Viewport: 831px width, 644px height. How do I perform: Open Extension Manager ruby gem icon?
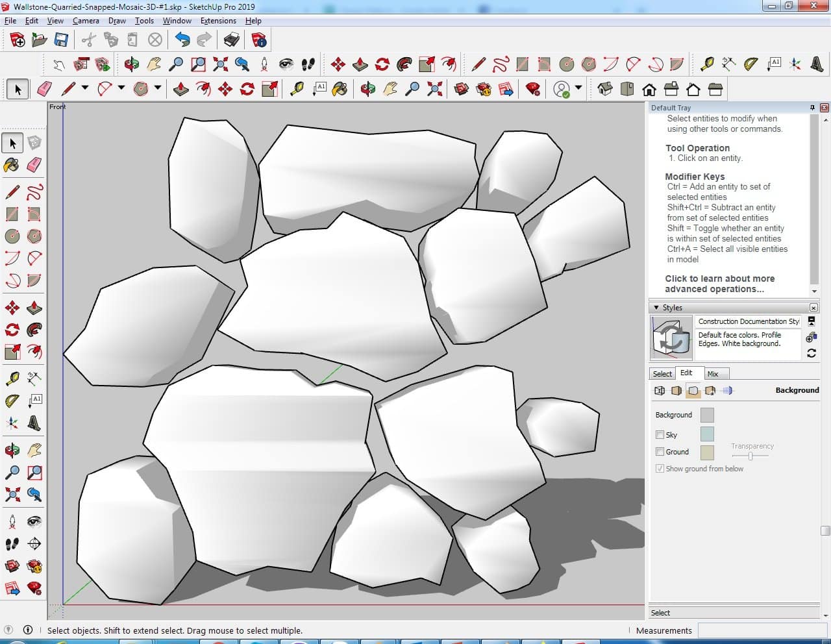click(533, 89)
